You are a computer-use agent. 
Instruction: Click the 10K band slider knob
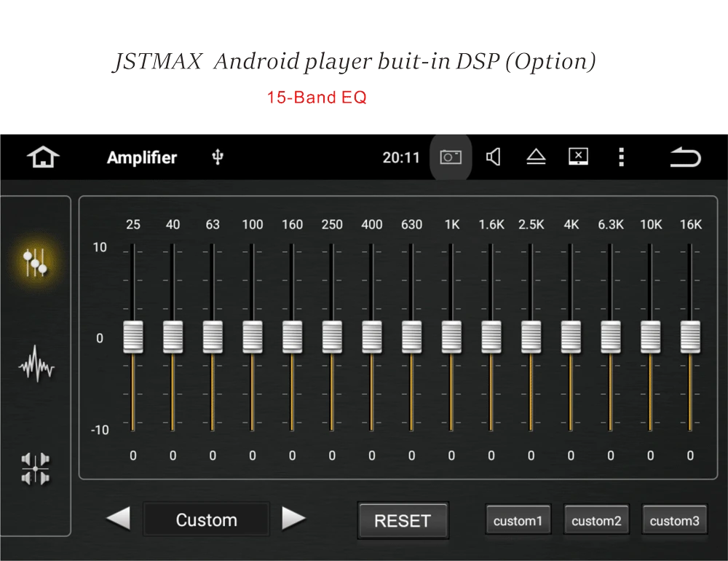click(650, 337)
